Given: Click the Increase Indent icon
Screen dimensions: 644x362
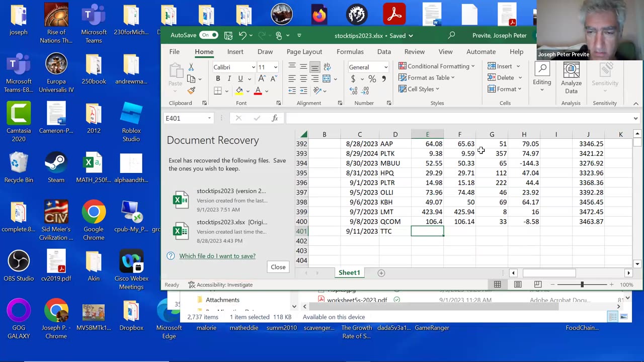Looking at the screenshot, I should (303, 90).
